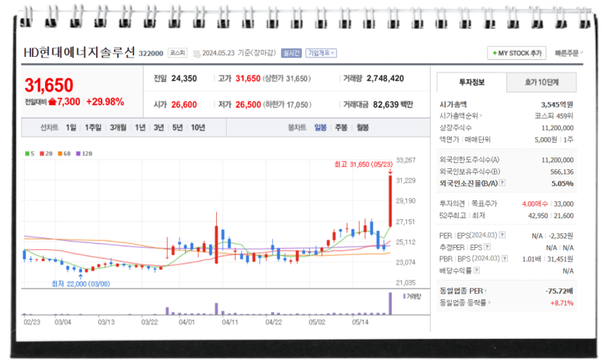Click the 코스피 459위 ranking value
The height and width of the screenshot is (364, 603).
(554, 115)
